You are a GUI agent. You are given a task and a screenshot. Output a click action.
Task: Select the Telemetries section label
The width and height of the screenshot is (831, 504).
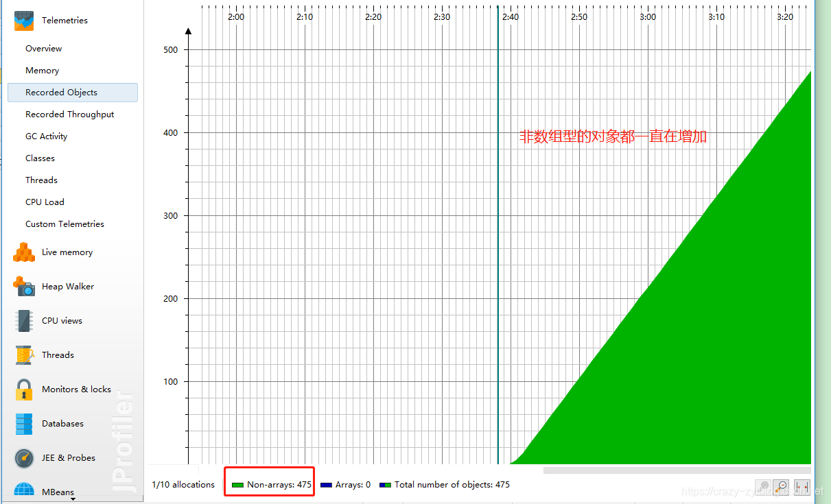click(x=65, y=21)
